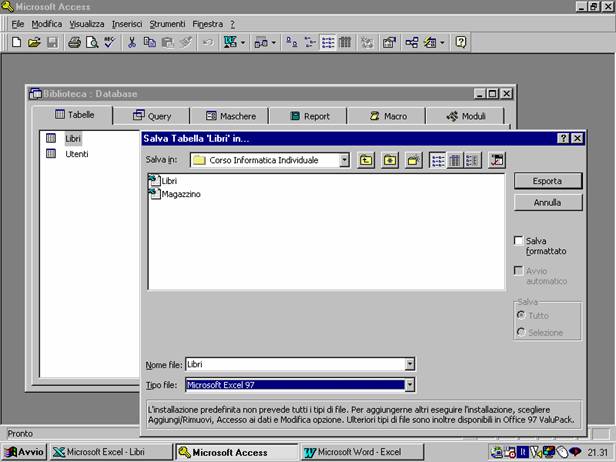The image size is (616, 462).
Task: Open the Relationships window icon
Action: pos(412,42)
